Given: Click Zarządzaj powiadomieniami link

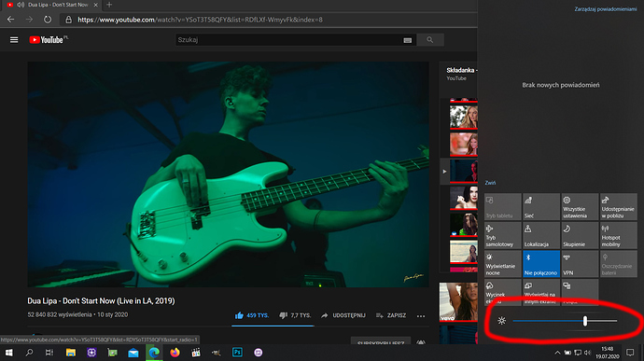Looking at the screenshot, I should coord(606,9).
